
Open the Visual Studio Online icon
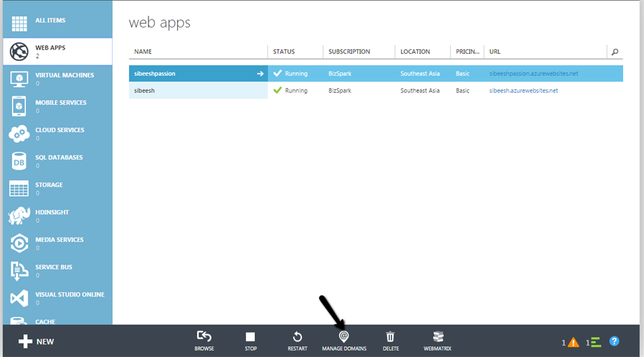(19, 299)
